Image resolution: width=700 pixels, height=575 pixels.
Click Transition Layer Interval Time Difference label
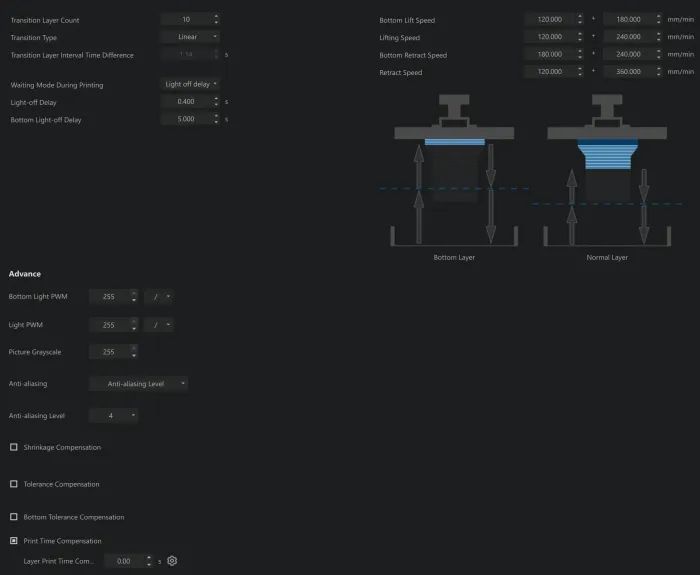coord(72,55)
